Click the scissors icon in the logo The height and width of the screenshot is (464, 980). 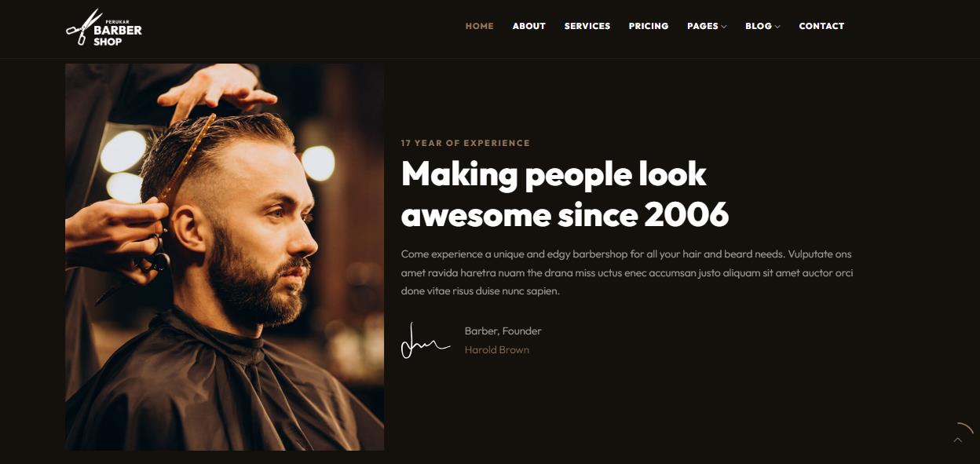pos(83,27)
